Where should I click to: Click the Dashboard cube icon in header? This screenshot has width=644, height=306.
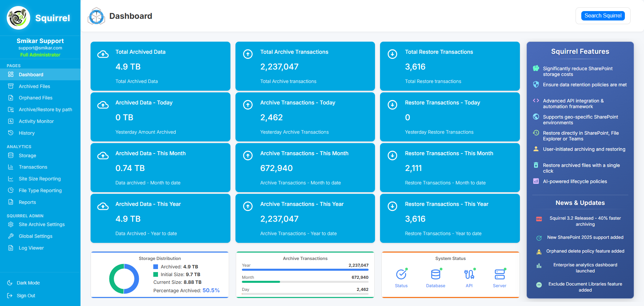click(97, 16)
